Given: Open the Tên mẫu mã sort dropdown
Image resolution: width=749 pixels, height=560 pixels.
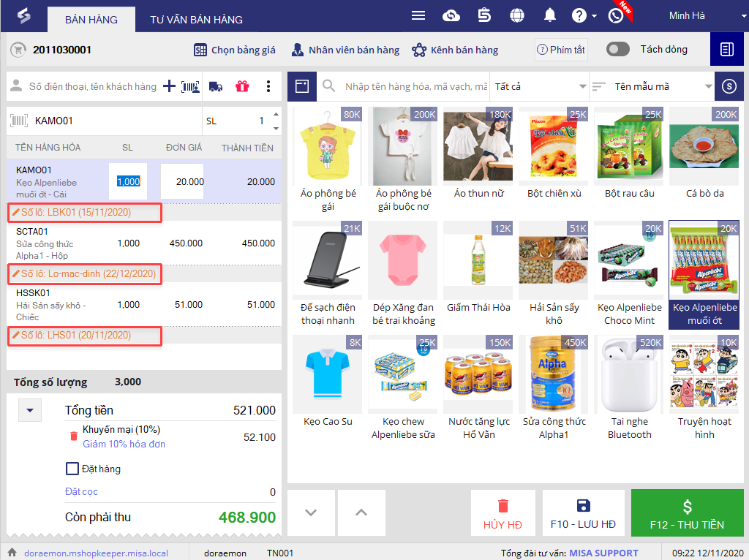Looking at the screenshot, I should pyautogui.click(x=652, y=86).
